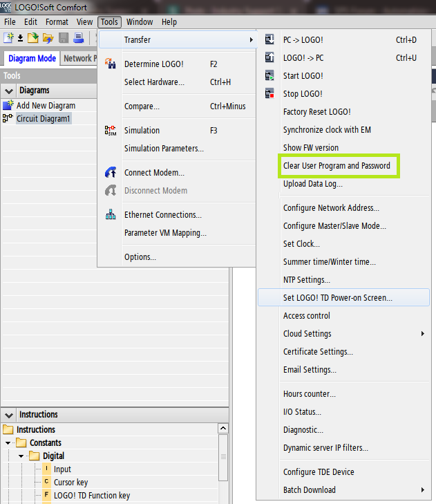Viewport: 436px width, 504px height.
Task: Choose Clear User Program and Password
Action: pos(343,165)
